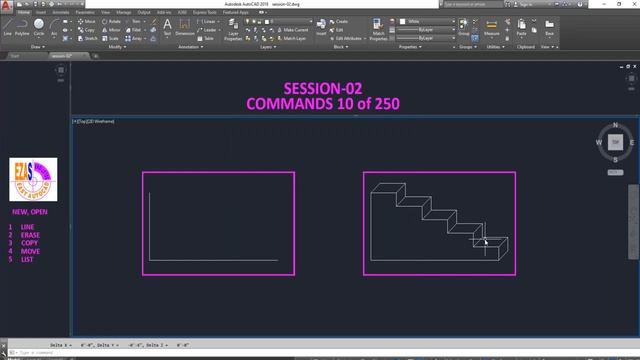
Task: Select the Polyline tool
Action: coord(22,27)
